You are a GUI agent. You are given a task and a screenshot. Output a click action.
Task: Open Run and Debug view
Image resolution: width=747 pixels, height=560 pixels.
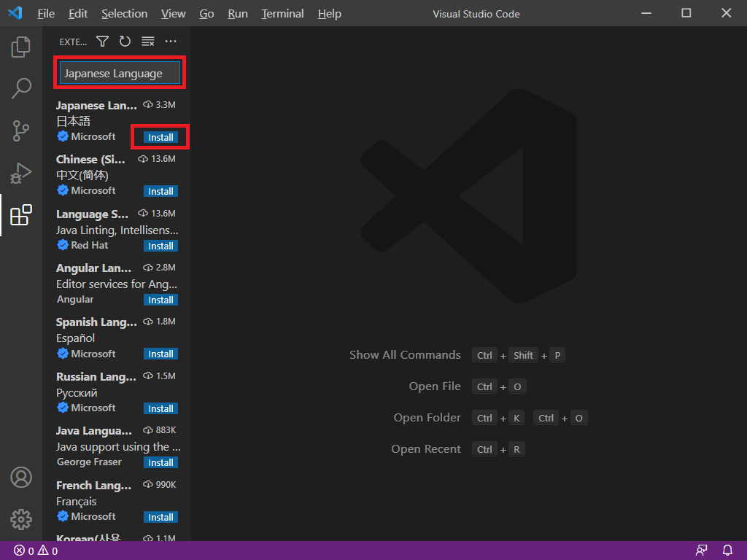click(x=21, y=173)
